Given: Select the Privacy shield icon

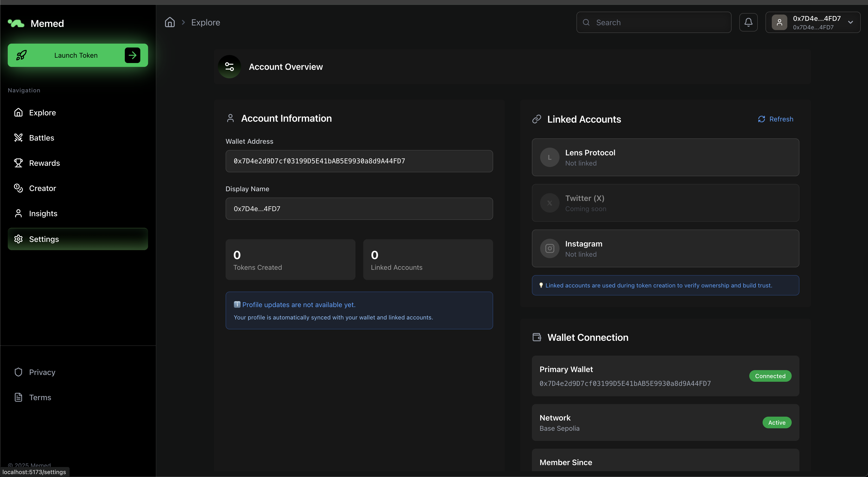Looking at the screenshot, I should click(18, 372).
